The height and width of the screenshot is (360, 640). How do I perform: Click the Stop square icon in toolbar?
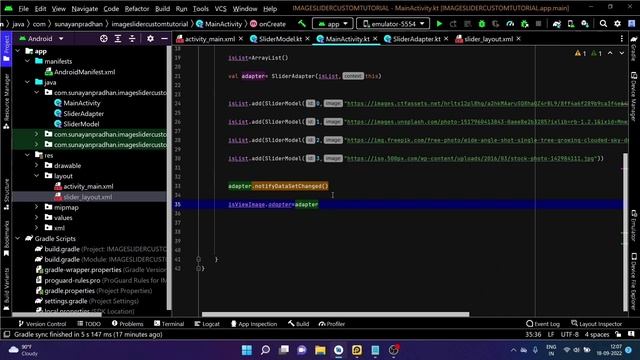(x=538, y=24)
